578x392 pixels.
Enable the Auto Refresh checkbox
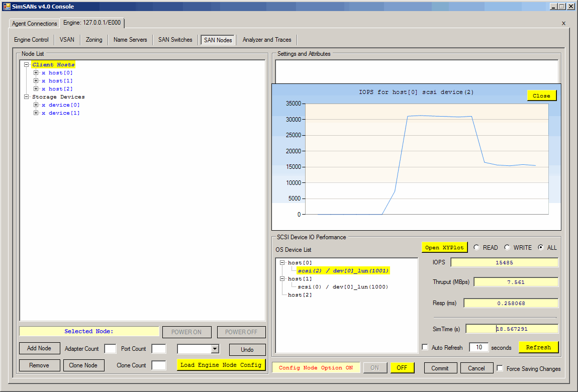coord(425,347)
